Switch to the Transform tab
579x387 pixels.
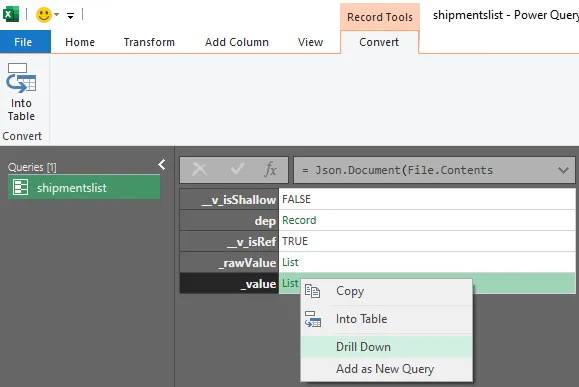pos(149,42)
